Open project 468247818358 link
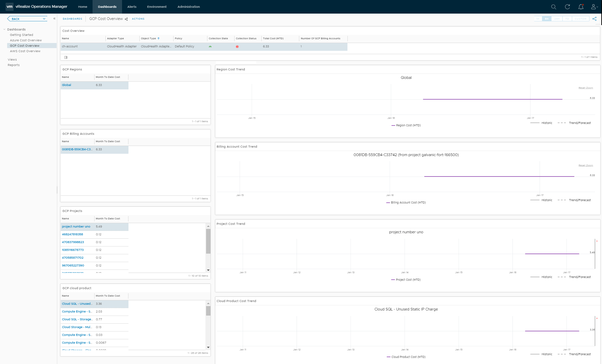The height and width of the screenshot is (364, 602). (72, 234)
